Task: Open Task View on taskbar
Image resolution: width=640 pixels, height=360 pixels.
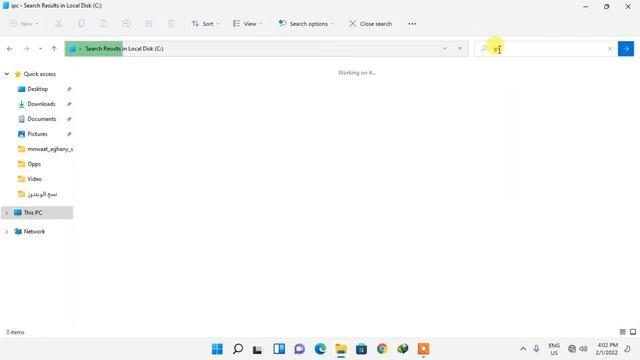Action: tap(258, 349)
